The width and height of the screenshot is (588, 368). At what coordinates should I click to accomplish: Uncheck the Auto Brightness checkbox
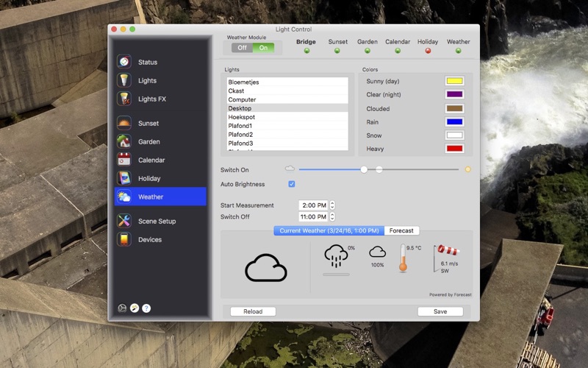(x=292, y=184)
